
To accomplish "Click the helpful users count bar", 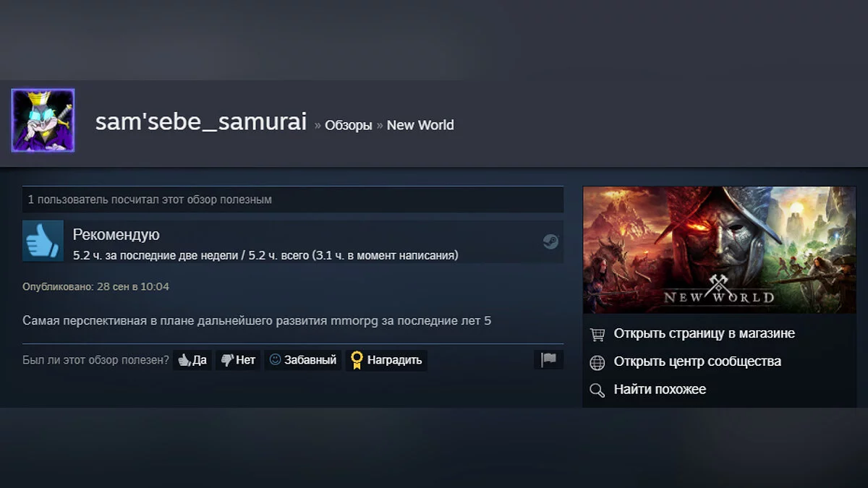I will point(293,200).
